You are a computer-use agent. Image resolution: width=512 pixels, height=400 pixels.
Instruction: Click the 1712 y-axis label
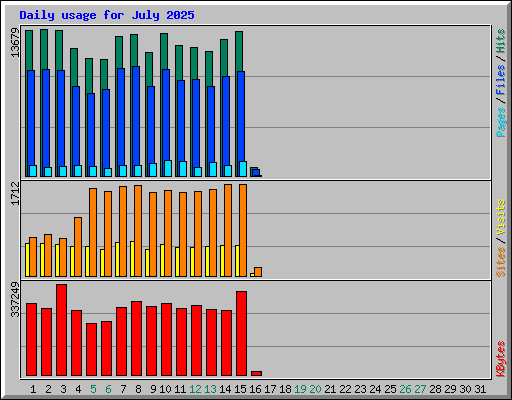tap(15, 193)
